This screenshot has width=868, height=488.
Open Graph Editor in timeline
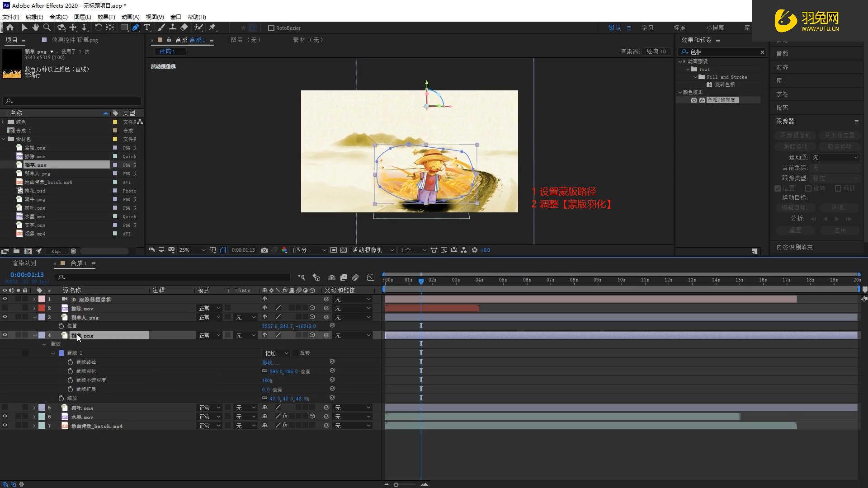[371, 277]
